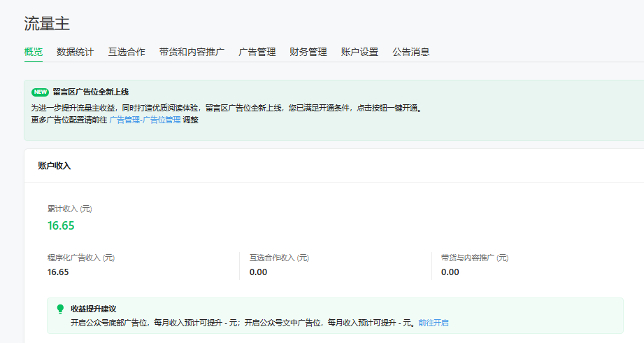Open the 广告管理 tab
This screenshot has height=343, width=644.
(x=257, y=52)
